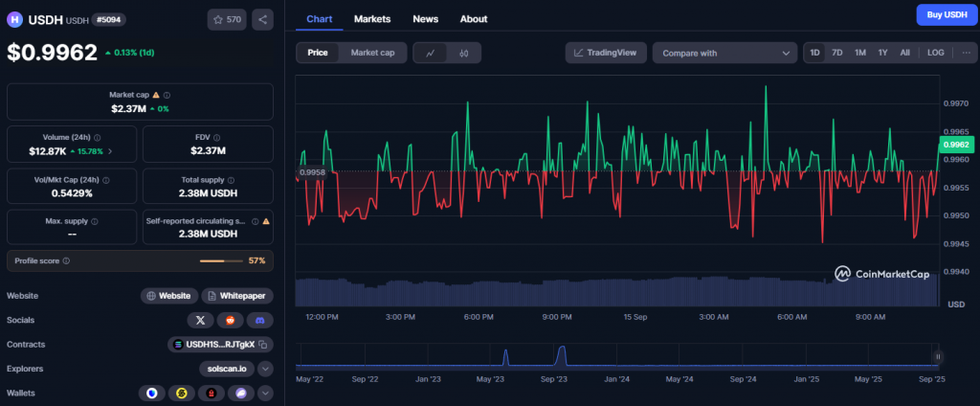The height and width of the screenshot is (406, 980).
Task: Switch to the About tab
Action: (474, 19)
